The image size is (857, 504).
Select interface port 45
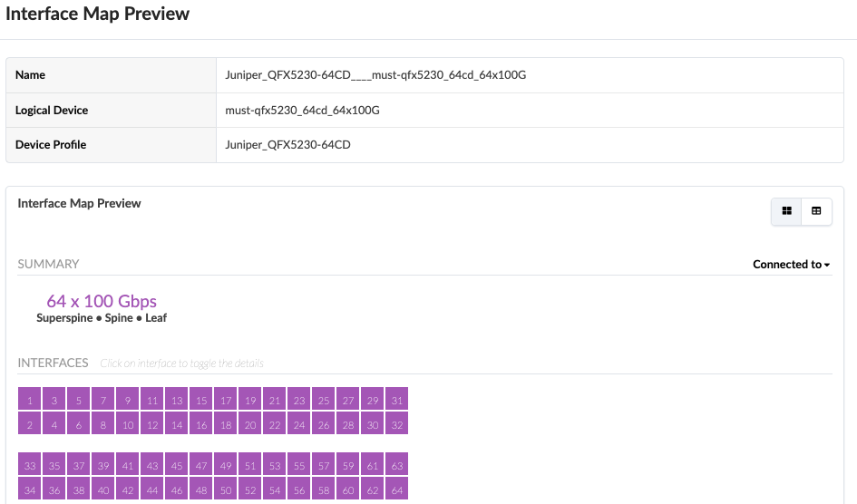click(x=177, y=464)
